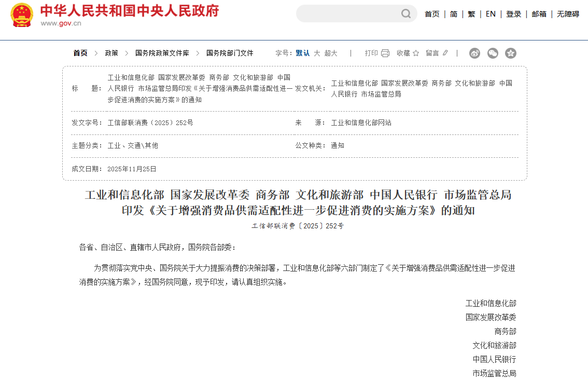The image size is (588, 380).
Task: Share the page to Weibo
Action: point(474,53)
